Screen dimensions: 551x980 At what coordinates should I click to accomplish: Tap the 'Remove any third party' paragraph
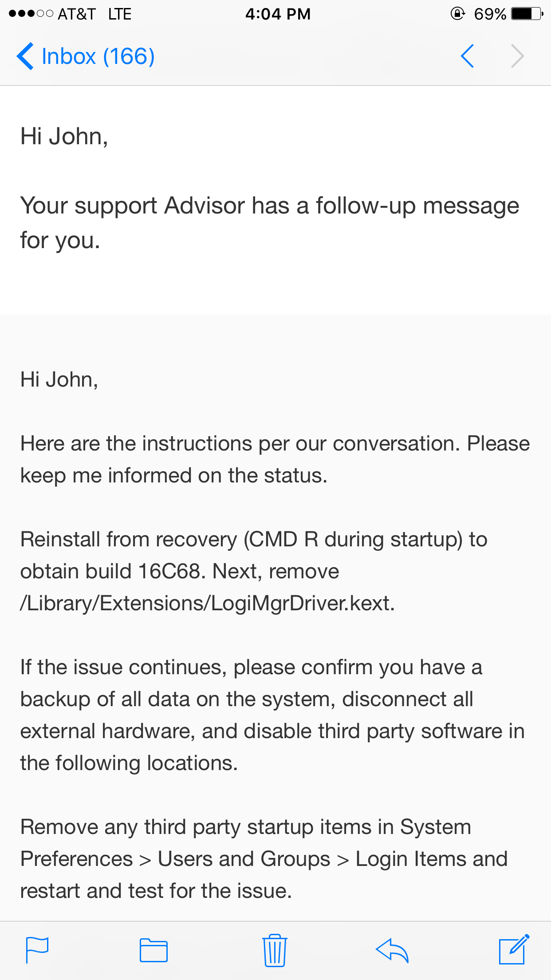[x=264, y=859]
